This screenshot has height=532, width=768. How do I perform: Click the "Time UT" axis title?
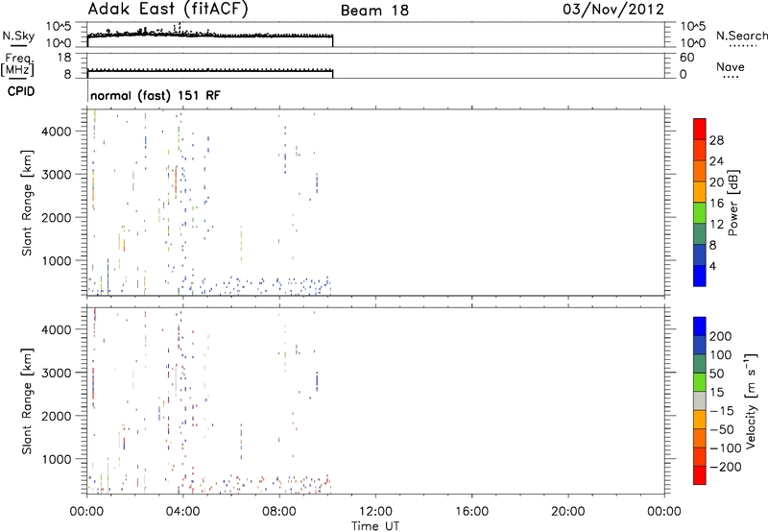(x=375, y=525)
